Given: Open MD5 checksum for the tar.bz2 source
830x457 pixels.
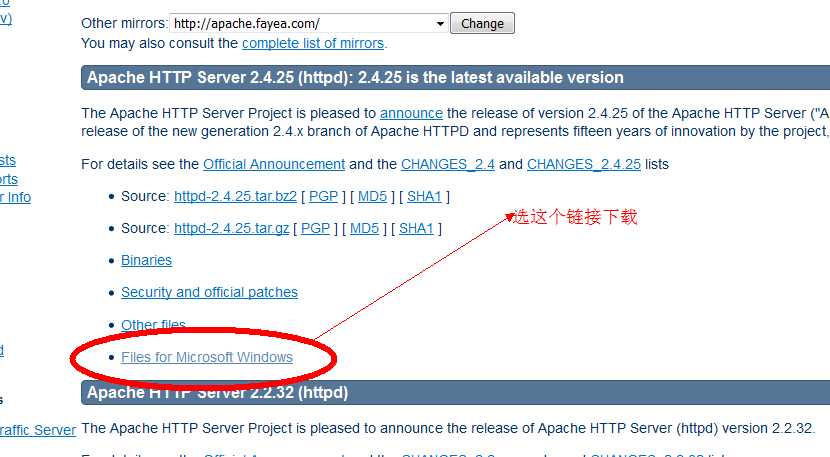Looking at the screenshot, I should (x=373, y=196).
